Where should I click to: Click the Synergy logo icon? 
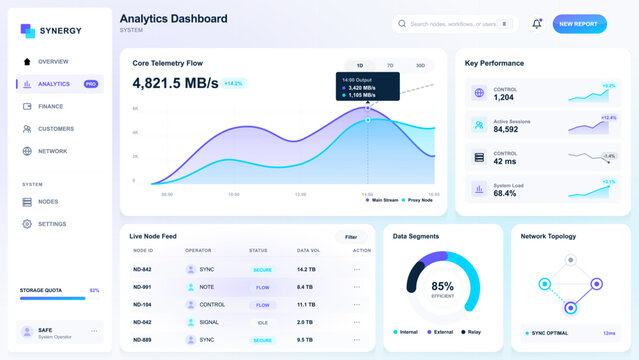[28, 31]
